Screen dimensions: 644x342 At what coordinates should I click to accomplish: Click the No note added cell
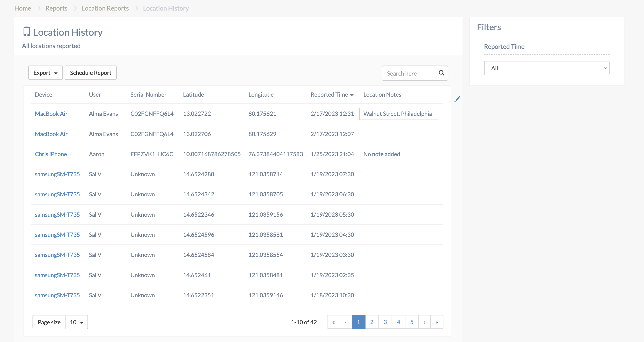[382, 154]
